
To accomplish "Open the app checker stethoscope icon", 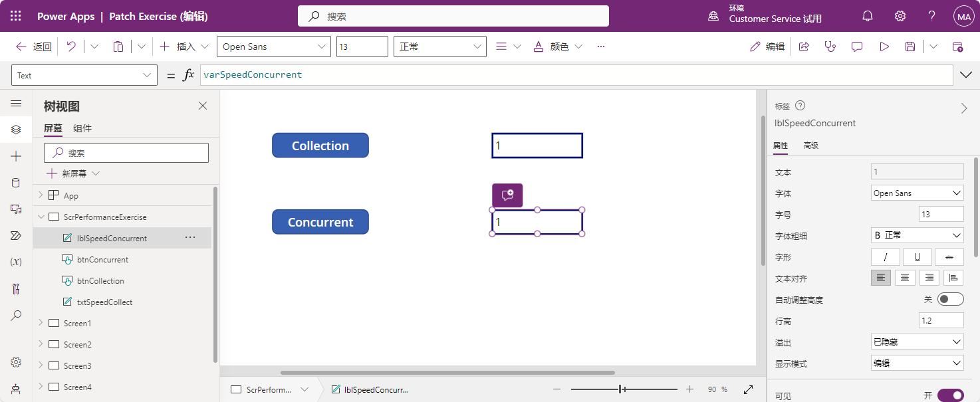I will coord(830,47).
